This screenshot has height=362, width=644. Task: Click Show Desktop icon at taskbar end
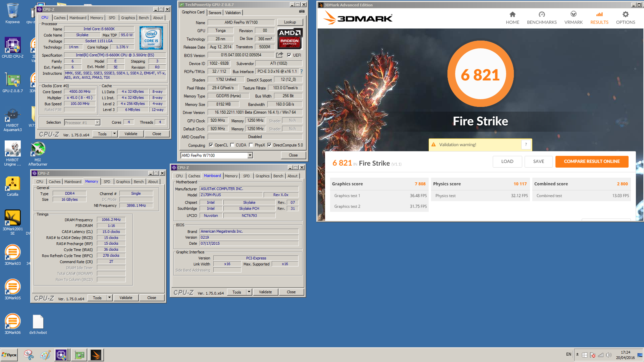point(640,355)
